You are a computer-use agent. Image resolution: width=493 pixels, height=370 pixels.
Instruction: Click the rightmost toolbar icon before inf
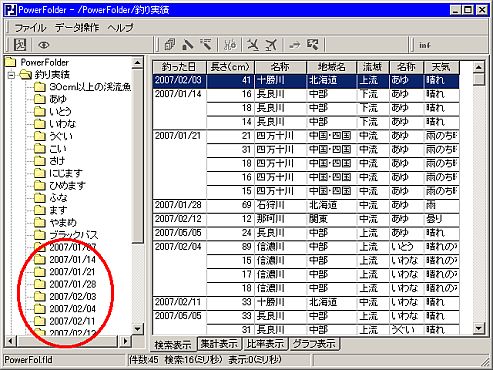[x=313, y=44]
